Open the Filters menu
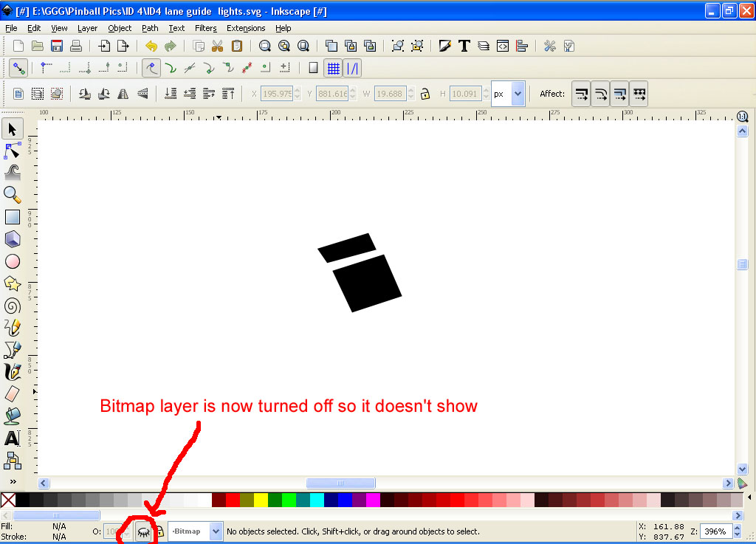Viewport: 756px width, 544px height. pos(205,28)
